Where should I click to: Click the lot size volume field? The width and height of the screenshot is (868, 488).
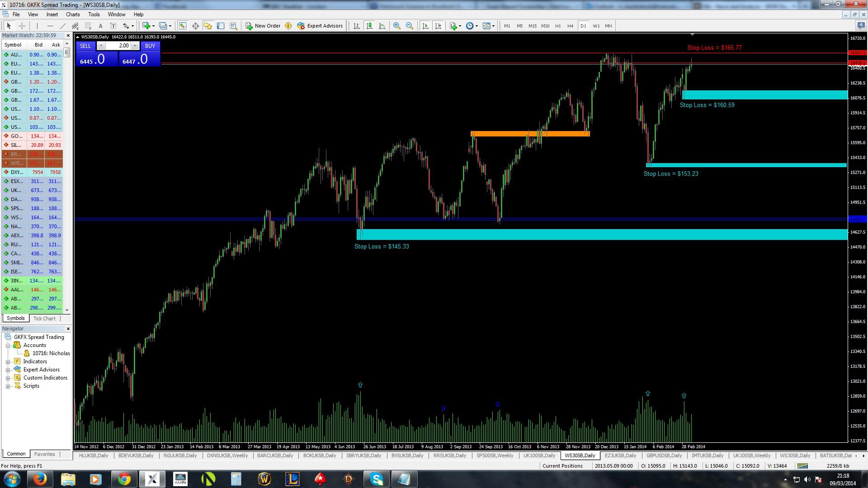[x=118, y=46]
